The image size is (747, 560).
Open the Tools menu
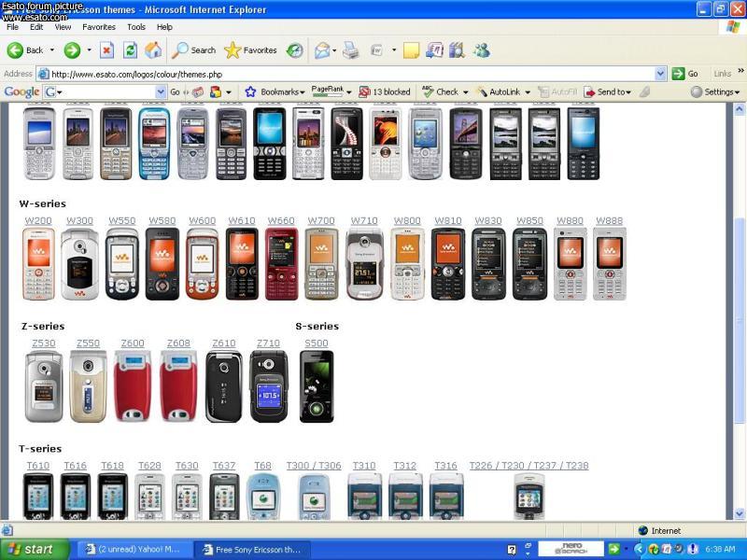136,27
